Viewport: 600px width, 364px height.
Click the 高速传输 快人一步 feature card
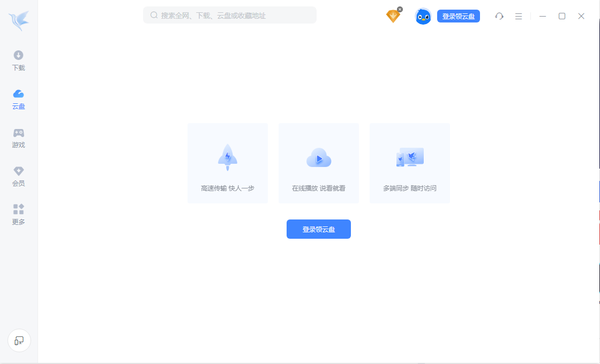(x=227, y=163)
